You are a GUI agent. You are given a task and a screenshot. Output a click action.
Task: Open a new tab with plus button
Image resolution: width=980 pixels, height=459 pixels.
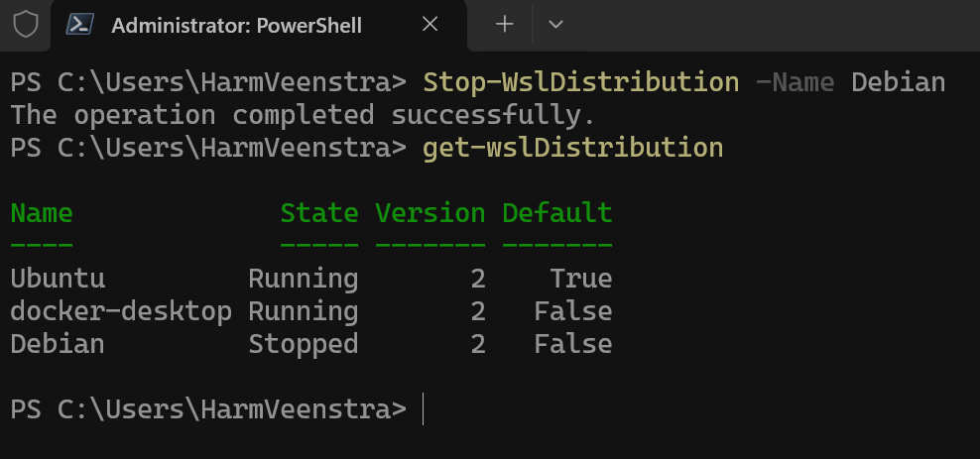(504, 25)
